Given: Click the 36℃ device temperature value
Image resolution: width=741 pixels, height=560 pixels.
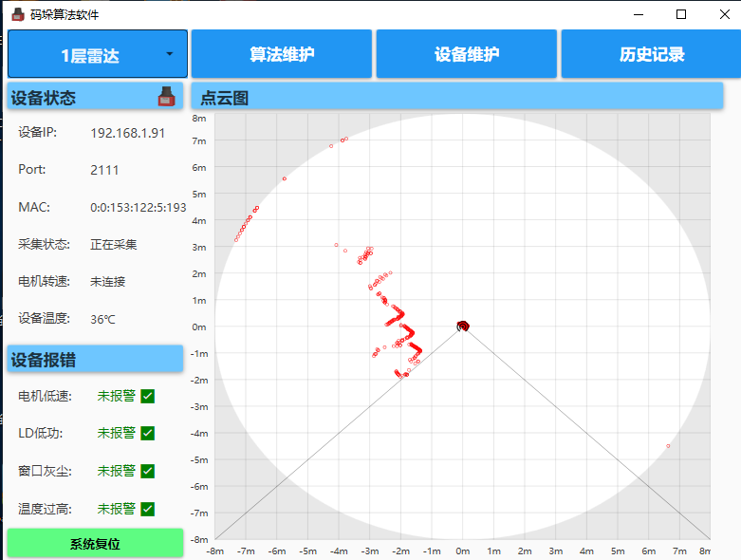Looking at the screenshot, I should (x=102, y=320).
